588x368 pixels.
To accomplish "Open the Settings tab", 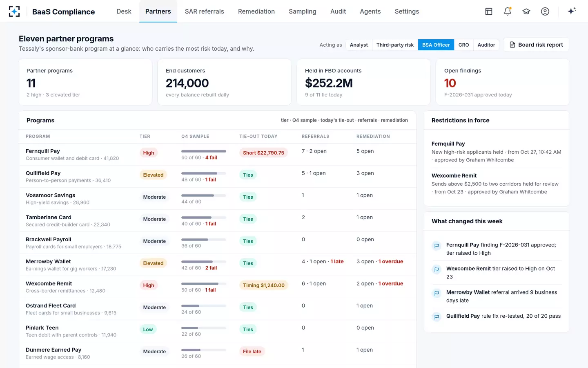I will [407, 11].
